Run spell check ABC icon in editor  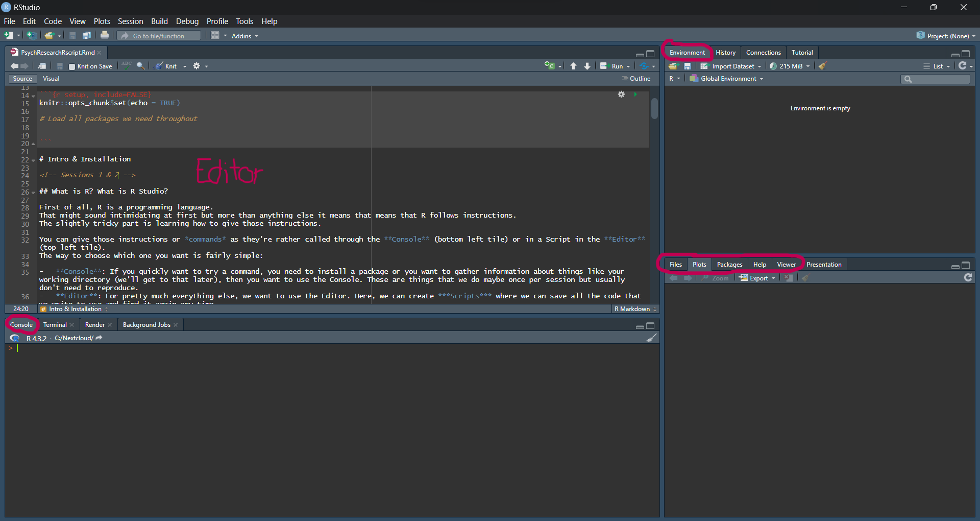tap(127, 65)
